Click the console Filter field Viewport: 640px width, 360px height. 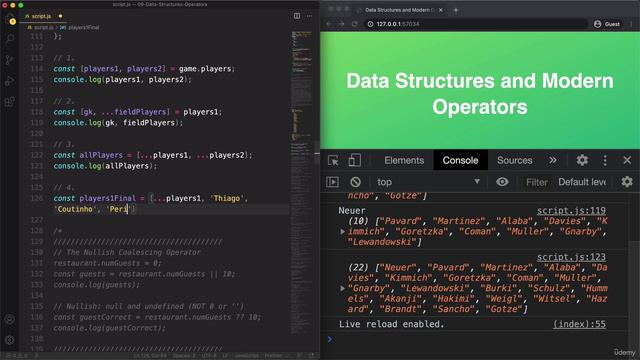(536, 182)
